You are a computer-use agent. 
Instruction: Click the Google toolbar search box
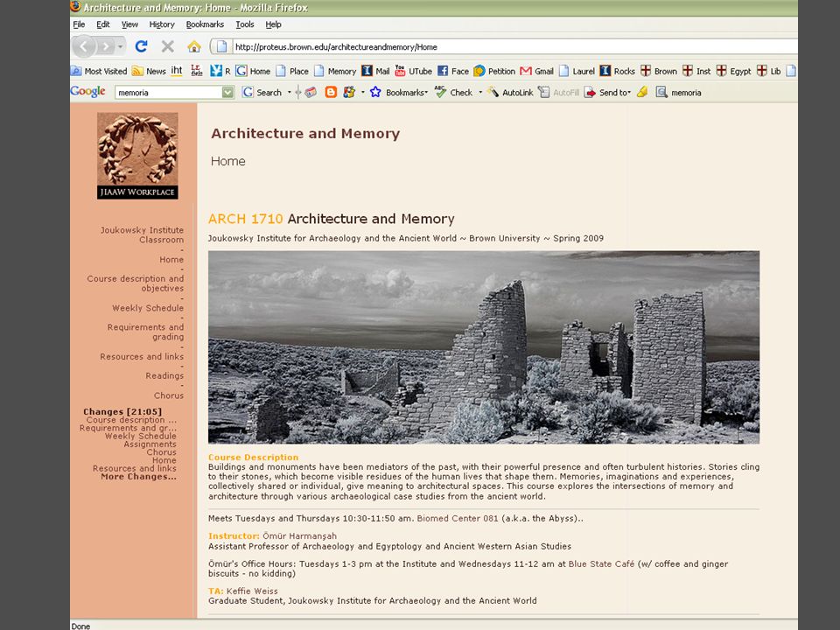[169, 92]
